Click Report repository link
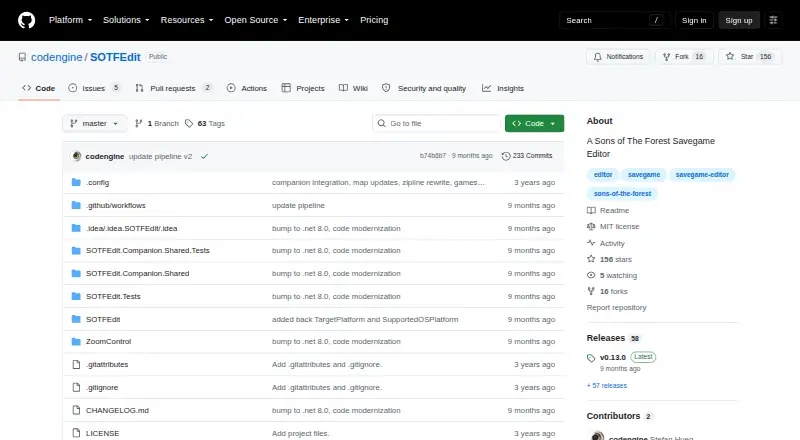The image size is (800, 440). click(x=616, y=307)
